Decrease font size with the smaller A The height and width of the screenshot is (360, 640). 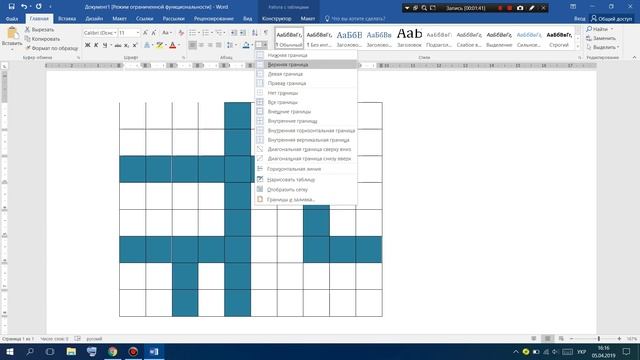[x=153, y=33]
